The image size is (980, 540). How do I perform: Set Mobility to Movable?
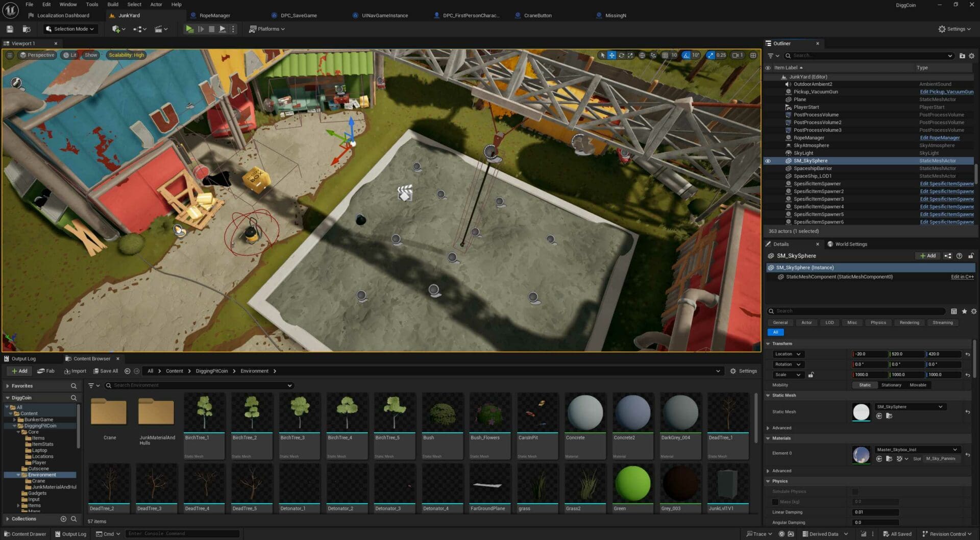(917, 385)
